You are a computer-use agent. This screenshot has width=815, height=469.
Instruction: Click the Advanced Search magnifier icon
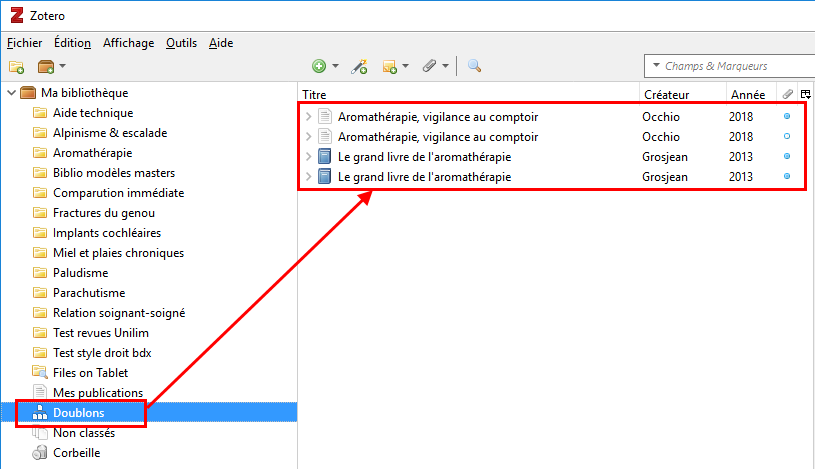click(474, 67)
